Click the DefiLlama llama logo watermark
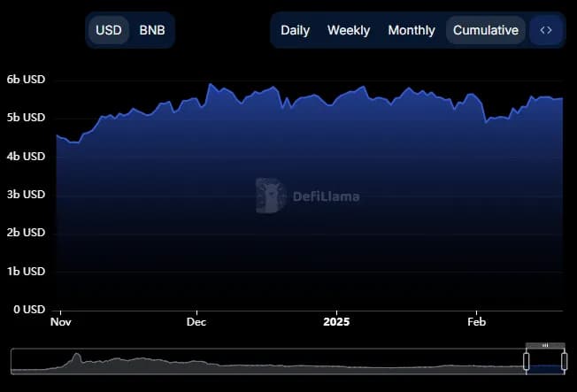This screenshot has width=577, height=392. click(269, 196)
